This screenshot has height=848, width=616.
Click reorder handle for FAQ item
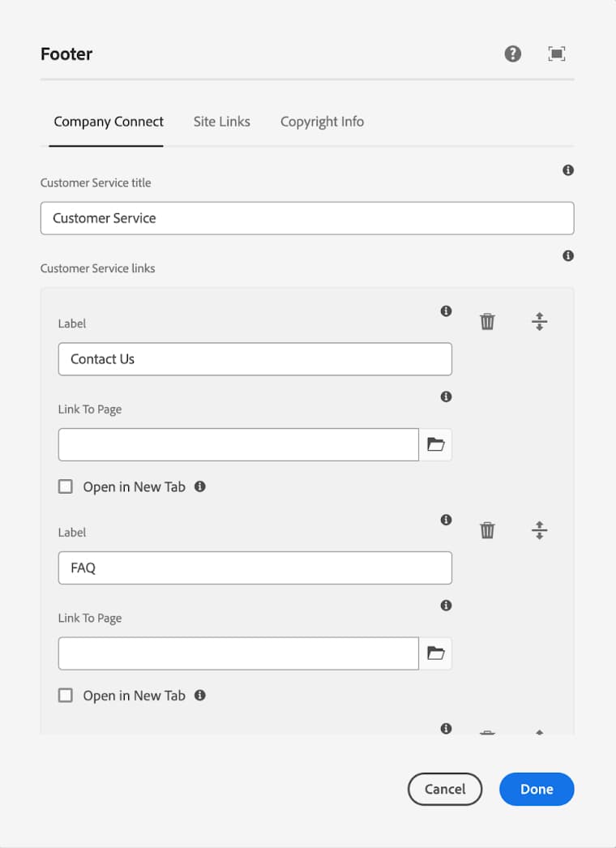540,531
